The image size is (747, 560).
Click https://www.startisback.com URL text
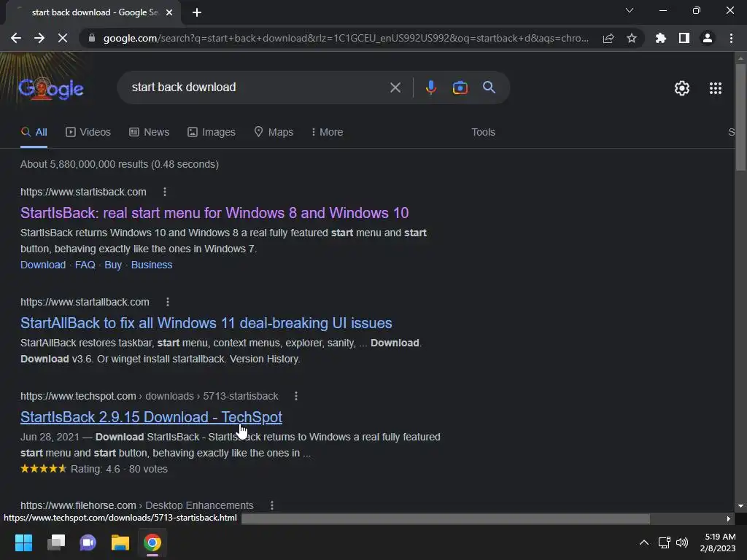(83, 192)
